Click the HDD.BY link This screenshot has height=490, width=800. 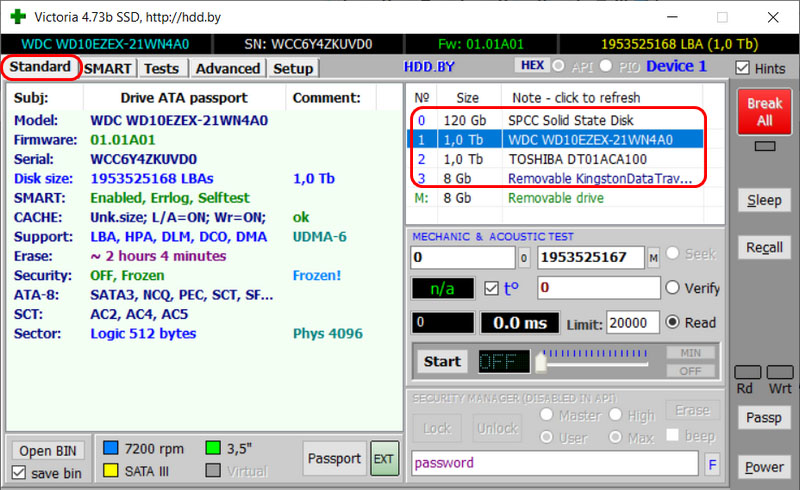[429, 67]
